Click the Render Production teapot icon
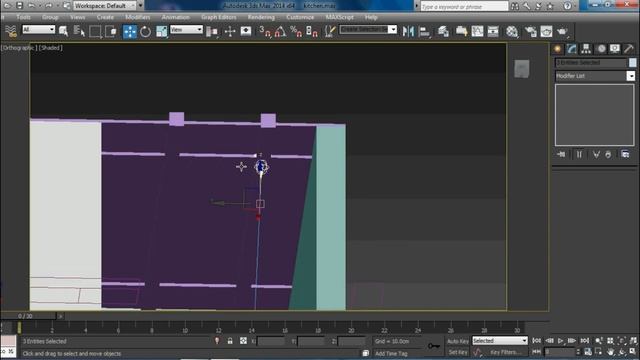Image resolution: width=640 pixels, height=360 pixels. coord(562,31)
